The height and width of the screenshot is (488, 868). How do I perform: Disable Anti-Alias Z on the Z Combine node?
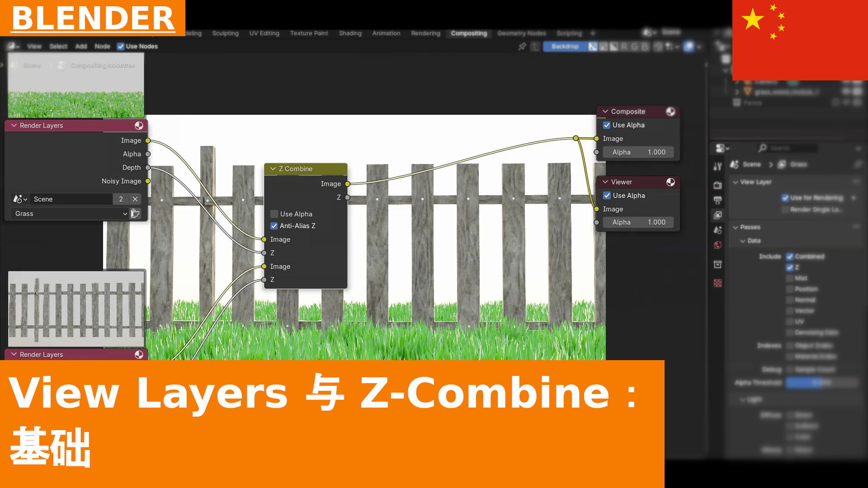click(x=274, y=226)
